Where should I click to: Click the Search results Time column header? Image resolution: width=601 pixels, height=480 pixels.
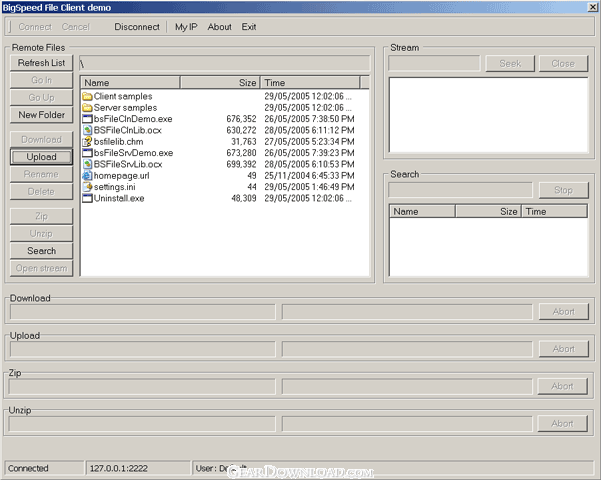pos(554,212)
